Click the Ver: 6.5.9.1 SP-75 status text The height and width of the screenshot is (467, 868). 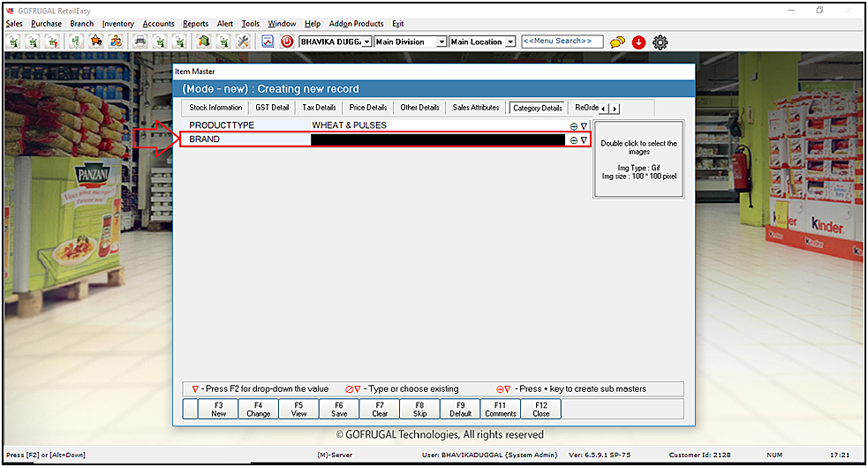tap(600, 456)
